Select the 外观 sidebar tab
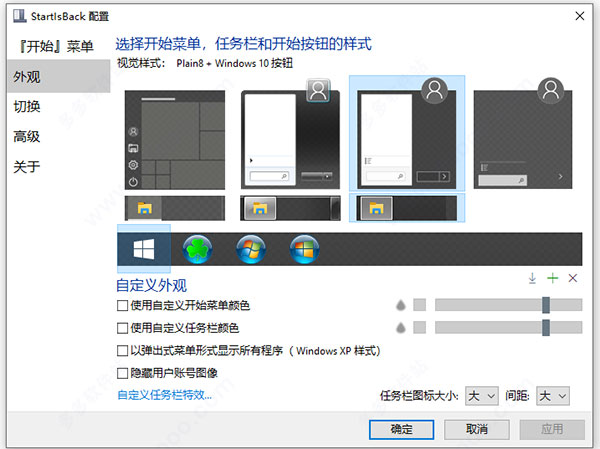 59,77
